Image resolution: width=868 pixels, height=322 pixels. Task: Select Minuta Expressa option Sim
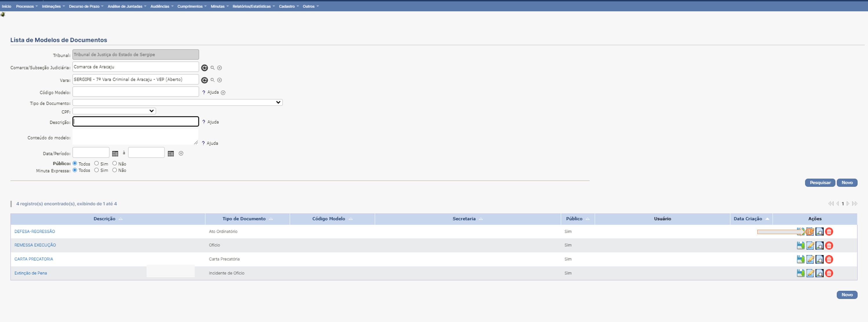click(x=96, y=170)
